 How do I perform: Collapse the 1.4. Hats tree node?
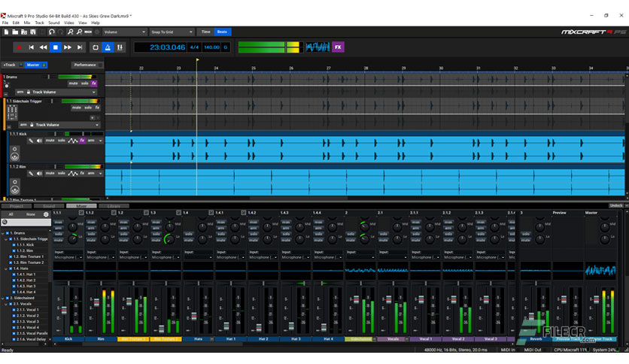(x=7, y=268)
